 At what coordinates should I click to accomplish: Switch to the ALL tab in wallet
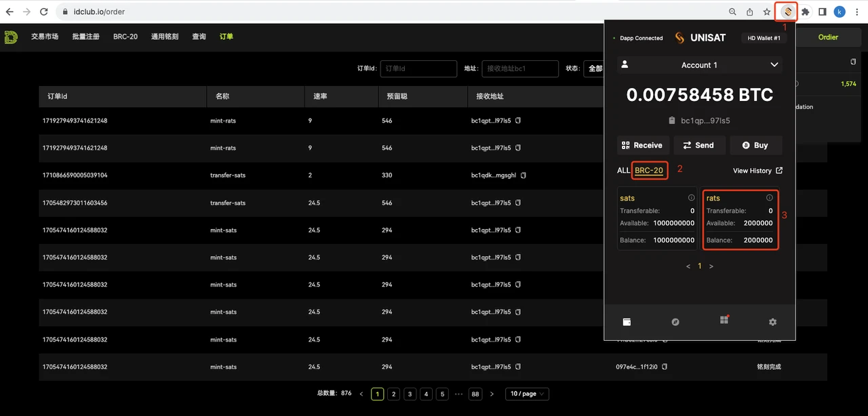pyautogui.click(x=623, y=171)
